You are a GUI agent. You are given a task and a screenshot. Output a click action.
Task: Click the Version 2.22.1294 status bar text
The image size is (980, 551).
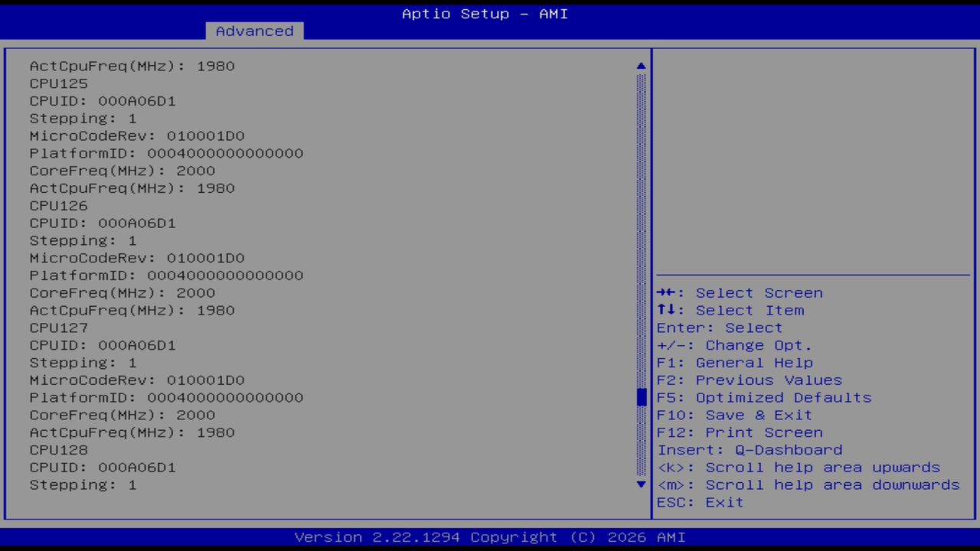[484, 536]
